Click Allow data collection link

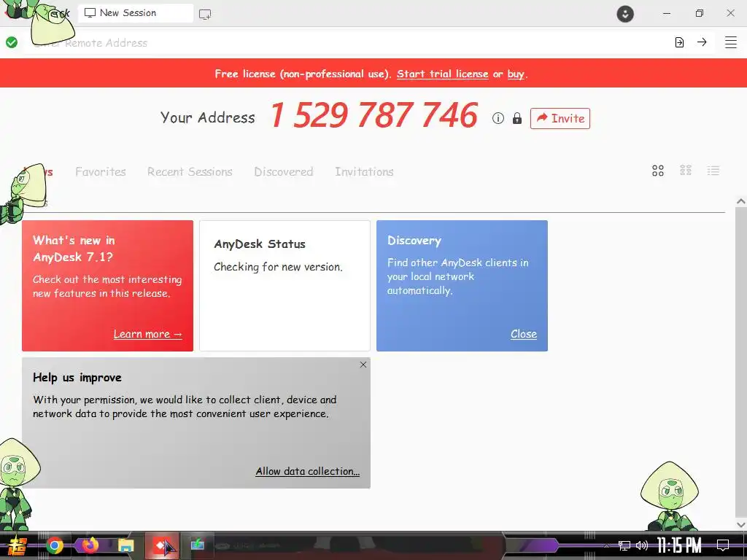point(307,472)
